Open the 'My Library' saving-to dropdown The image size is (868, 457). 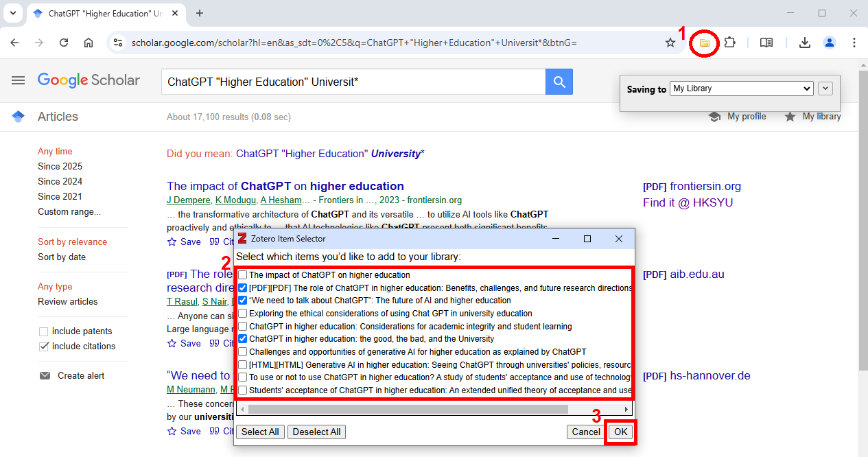click(741, 89)
